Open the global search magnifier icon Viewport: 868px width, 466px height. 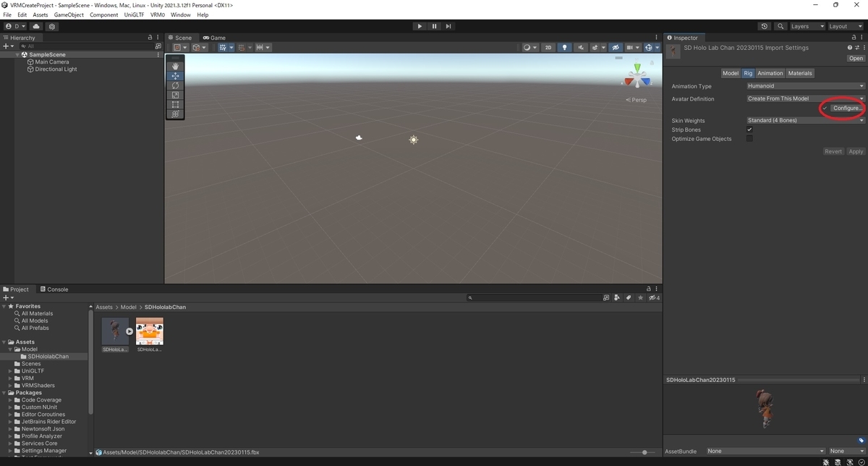coord(780,26)
